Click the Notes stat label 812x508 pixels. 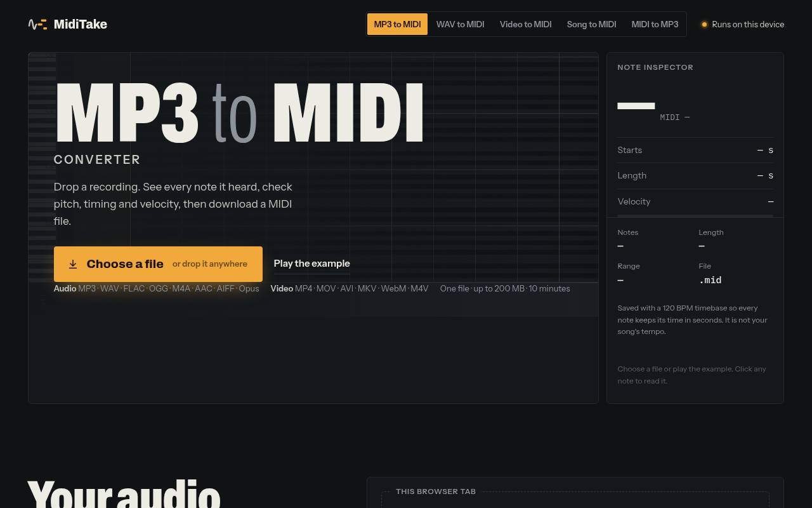click(628, 232)
